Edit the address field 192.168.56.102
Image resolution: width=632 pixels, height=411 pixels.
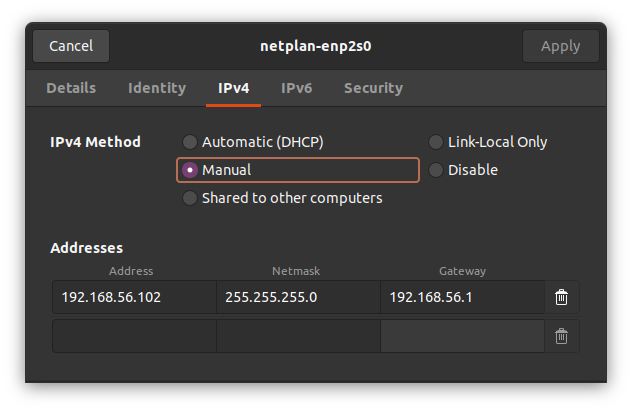click(x=134, y=297)
